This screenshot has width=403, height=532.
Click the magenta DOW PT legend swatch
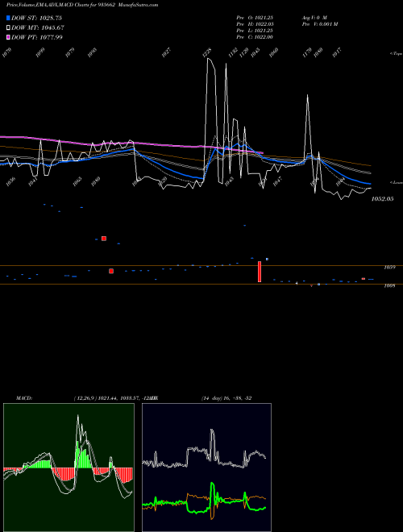8,37
